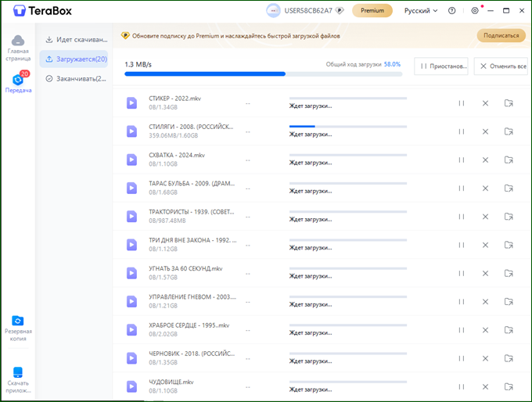Screen dimensions: 532x402
Task: Show СХВАТКА - 2024.mkv in folder
Action: [509, 160]
